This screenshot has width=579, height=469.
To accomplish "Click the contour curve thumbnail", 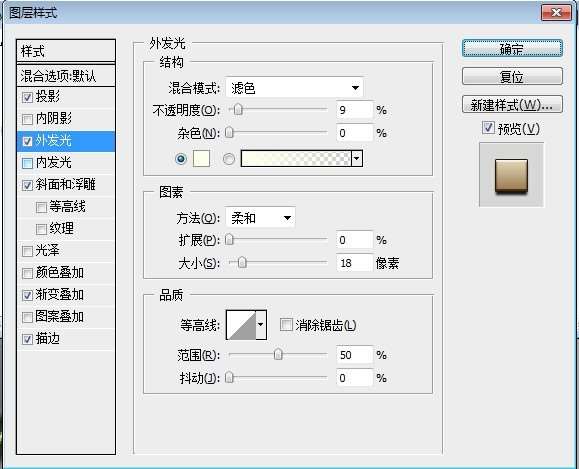I will [x=241, y=325].
